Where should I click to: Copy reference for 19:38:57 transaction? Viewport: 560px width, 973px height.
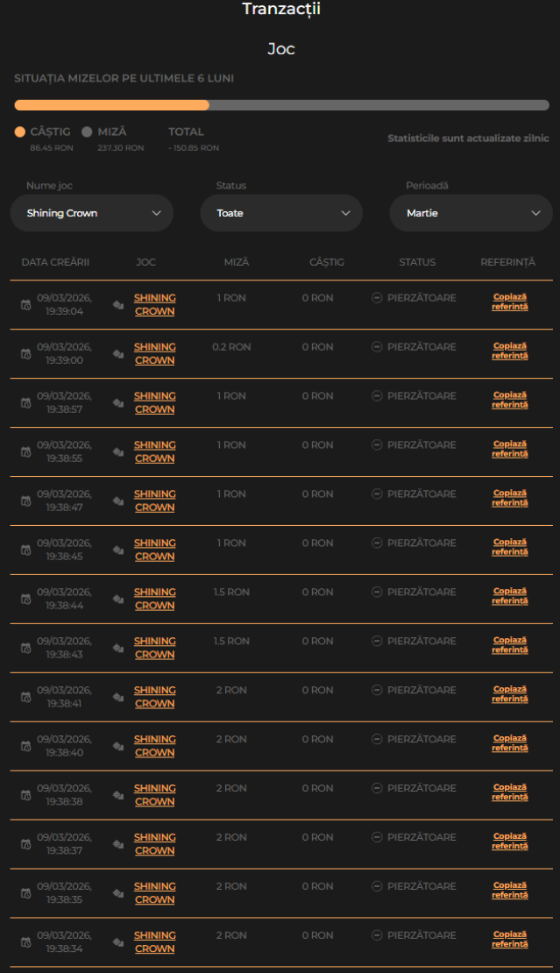click(510, 401)
